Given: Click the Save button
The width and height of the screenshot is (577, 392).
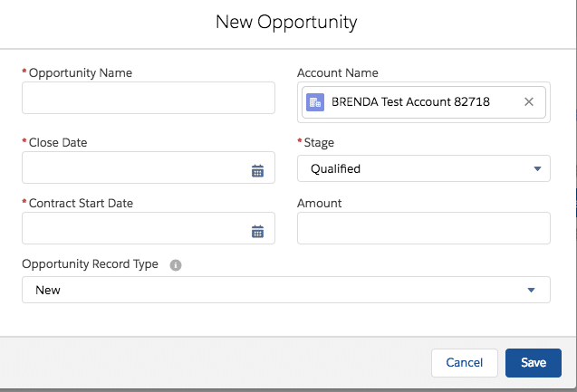Looking at the screenshot, I should (534, 363).
